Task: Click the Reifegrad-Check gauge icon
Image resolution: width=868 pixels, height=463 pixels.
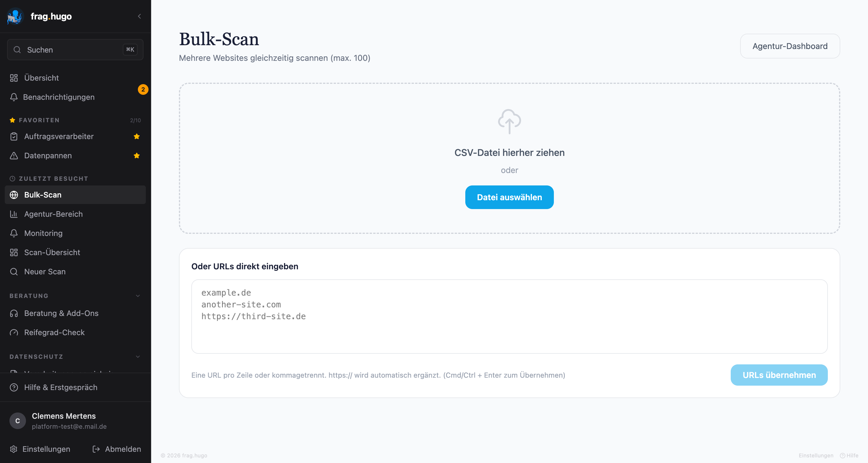Action: [x=14, y=332]
